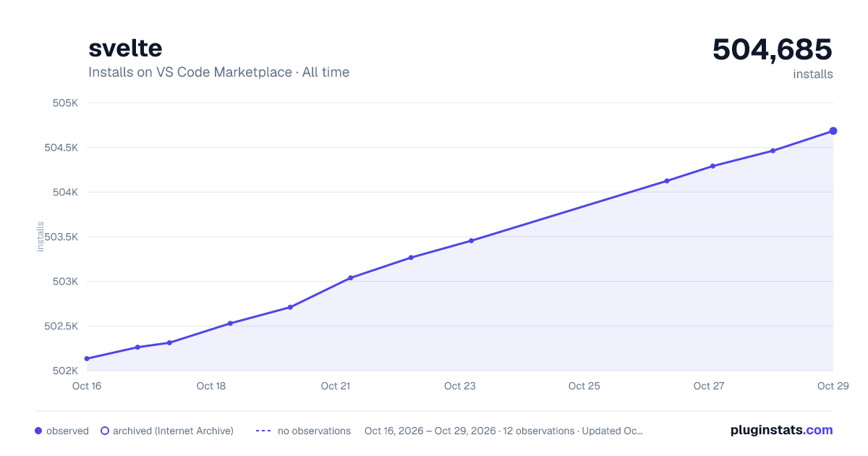Click the archived legend hollow circle
868x456 pixels.
click(x=104, y=431)
